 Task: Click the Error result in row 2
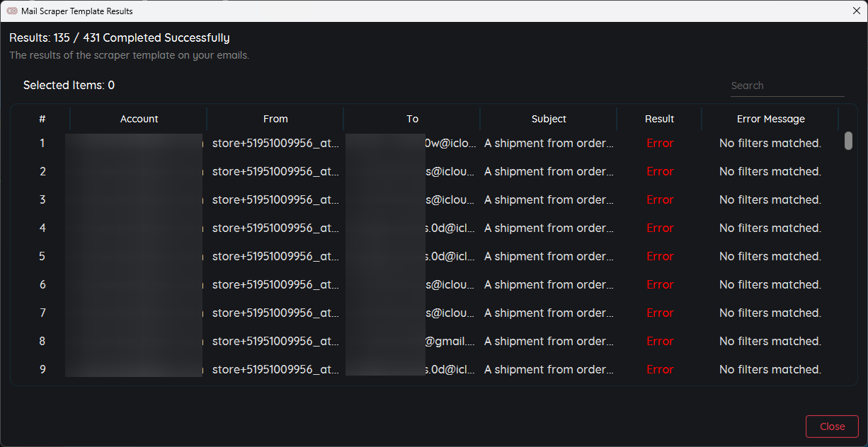point(659,171)
